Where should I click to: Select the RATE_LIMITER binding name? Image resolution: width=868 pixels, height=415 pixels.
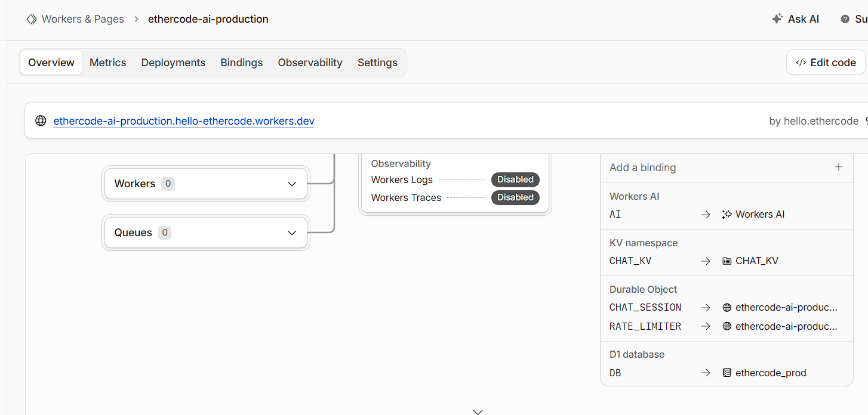645,326
